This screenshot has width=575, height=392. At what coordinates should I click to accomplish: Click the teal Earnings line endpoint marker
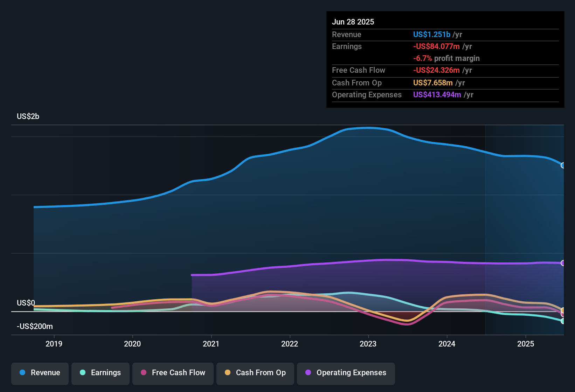(x=563, y=321)
